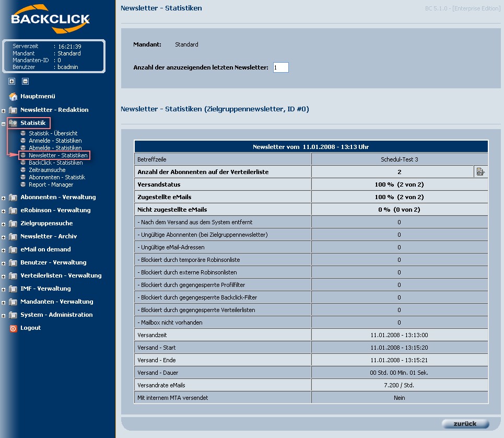The height and width of the screenshot is (438, 504).
Task: Click the BACKCLICK logo
Action: 51,19
